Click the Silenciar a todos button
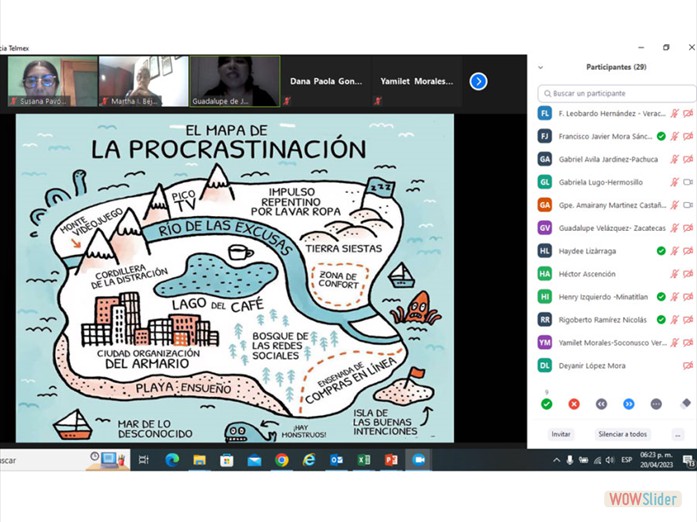 [622, 434]
